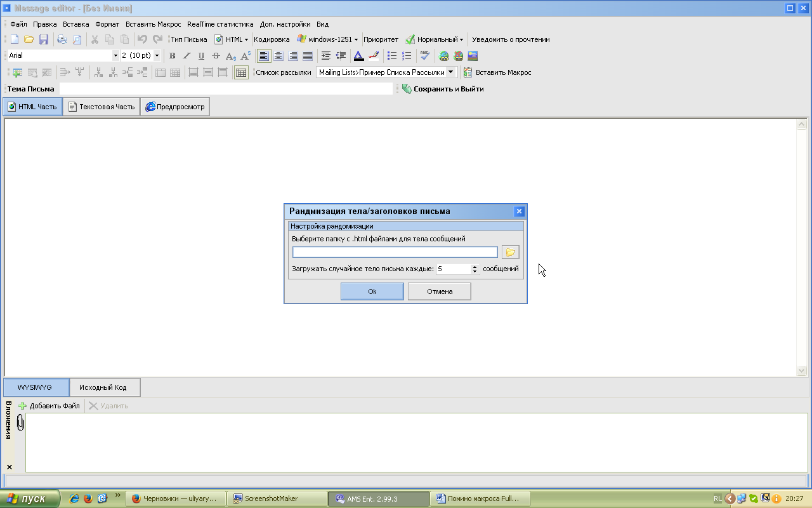The width and height of the screenshot is (812, 508).
Task: Insert a hyperlink with globe-chain icon
Action: pyautogui.click(x=444, y=56)
